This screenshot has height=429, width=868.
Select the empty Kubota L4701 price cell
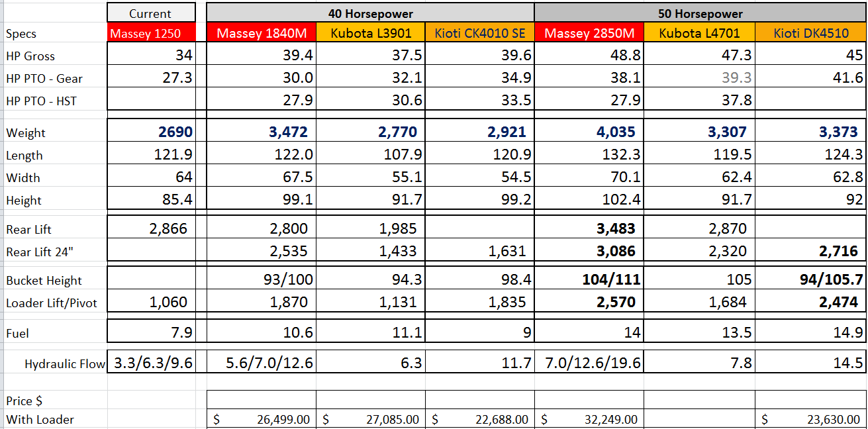(699, 419)
